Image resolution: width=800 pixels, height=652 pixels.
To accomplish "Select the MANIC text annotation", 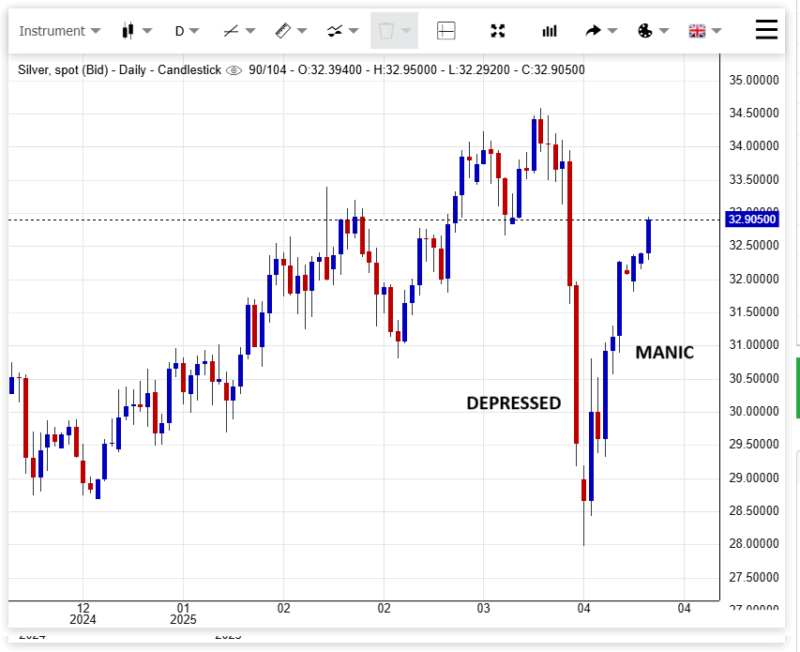I will coord(664,352).
